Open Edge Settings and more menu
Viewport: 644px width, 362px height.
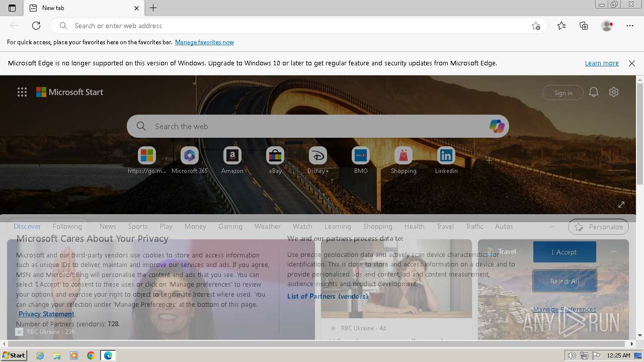[630, 26]
